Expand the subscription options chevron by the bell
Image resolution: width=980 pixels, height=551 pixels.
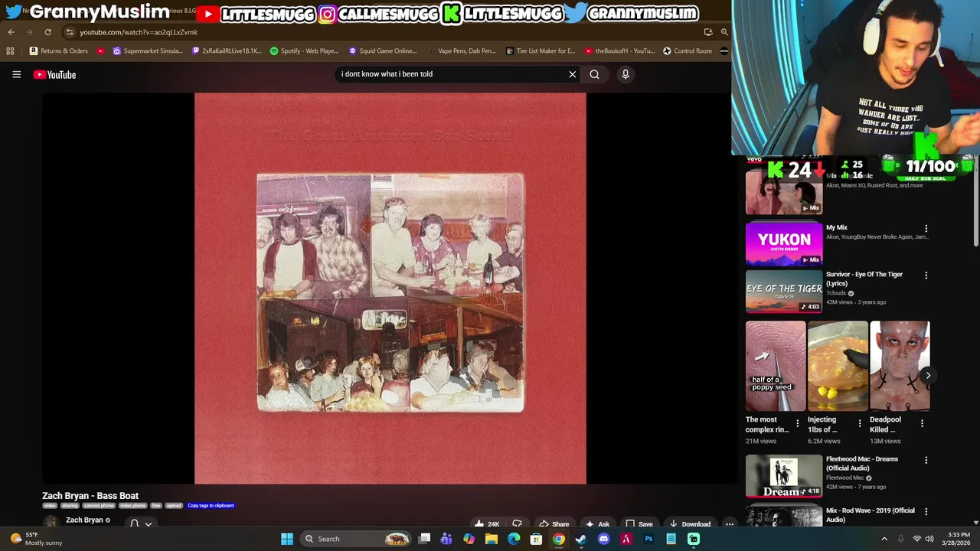[x=149, y=524]
